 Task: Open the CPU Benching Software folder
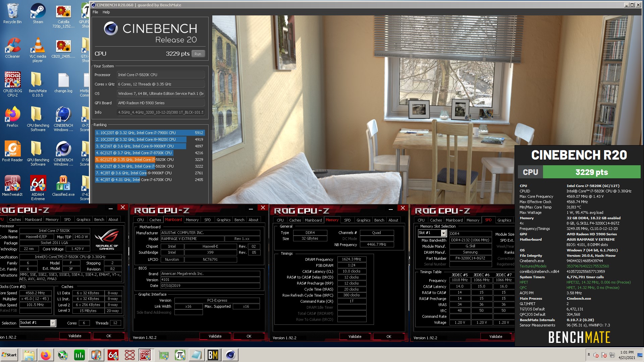(38, 119)
